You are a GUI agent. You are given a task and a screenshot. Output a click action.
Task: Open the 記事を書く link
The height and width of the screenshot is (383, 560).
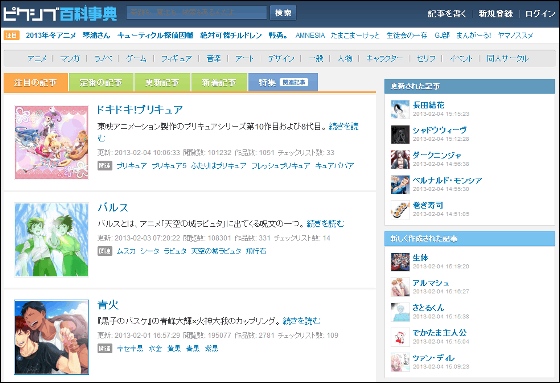(447, 14)
